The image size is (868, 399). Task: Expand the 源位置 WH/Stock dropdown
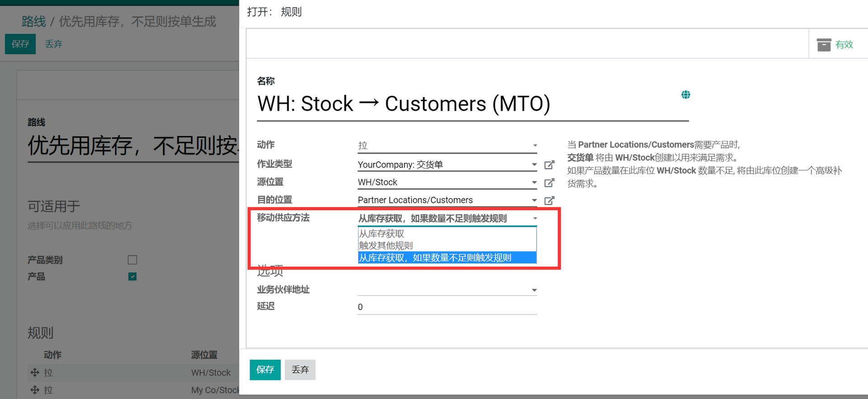click(x=534, y=183)
